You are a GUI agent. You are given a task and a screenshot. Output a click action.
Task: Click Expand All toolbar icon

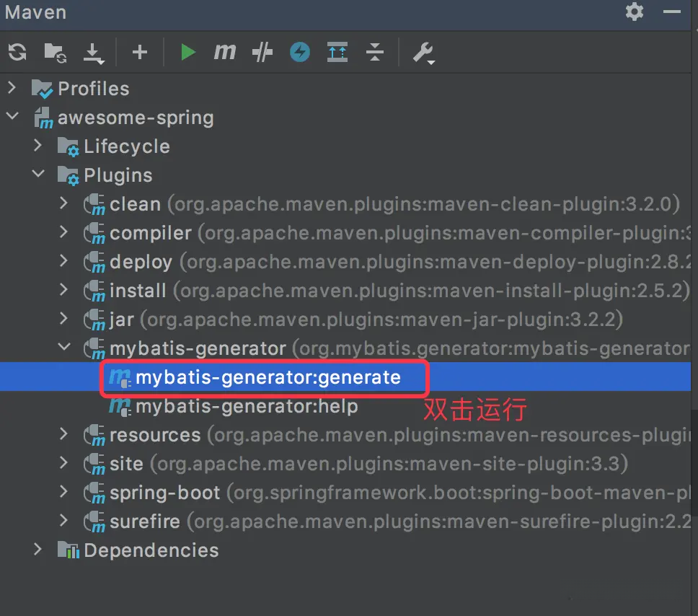tap(337, 52)
